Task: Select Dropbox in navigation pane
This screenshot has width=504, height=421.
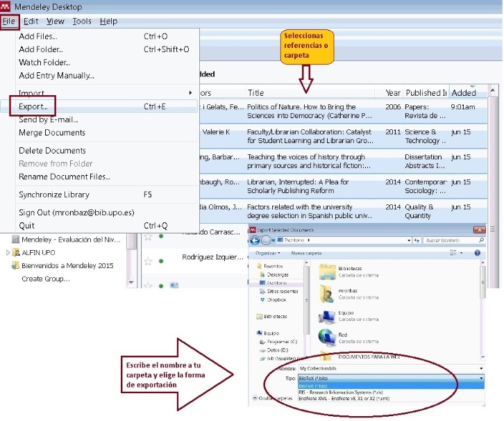Action: coord(273,299)
